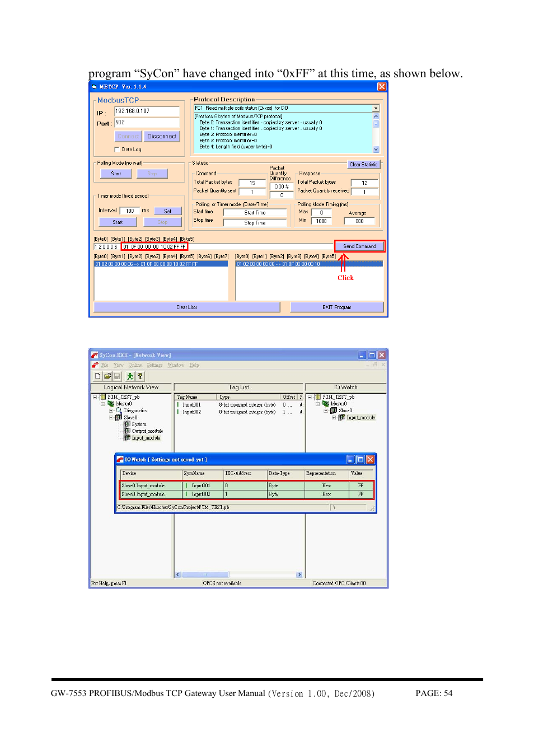Click the SyCon application icon beside File menu
This screenshot has width=534, height=756.
pos(95,365)
